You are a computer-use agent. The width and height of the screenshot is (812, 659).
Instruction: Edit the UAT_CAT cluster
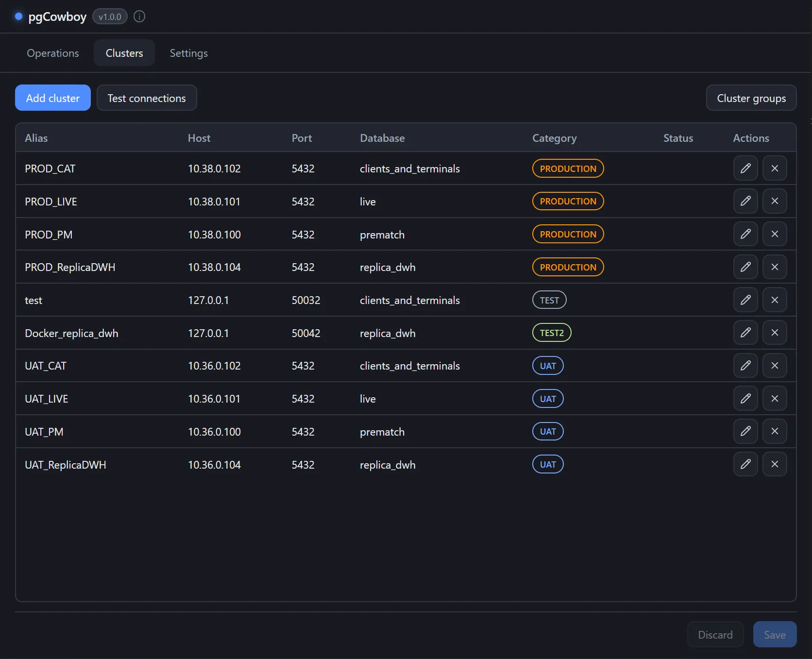[x=745, y=365]
